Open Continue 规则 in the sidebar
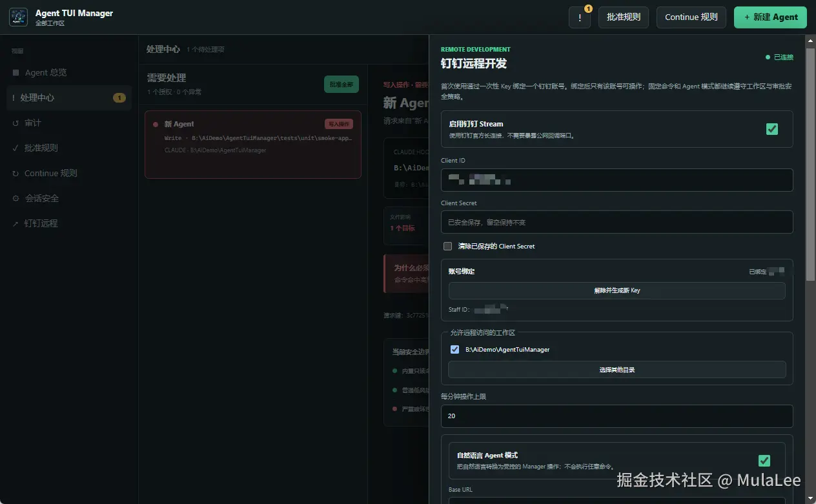This screenshot has width=816, height=504. click(69, 173)
